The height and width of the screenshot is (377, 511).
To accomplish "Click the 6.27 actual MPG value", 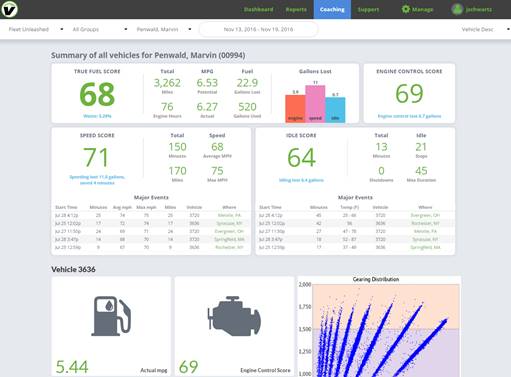I will (207, 107).
